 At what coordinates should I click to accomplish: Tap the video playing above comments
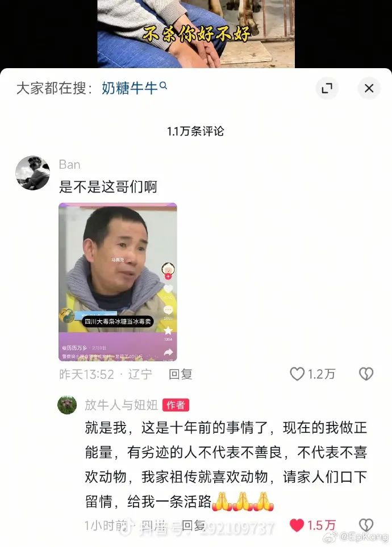pos(196,34)
